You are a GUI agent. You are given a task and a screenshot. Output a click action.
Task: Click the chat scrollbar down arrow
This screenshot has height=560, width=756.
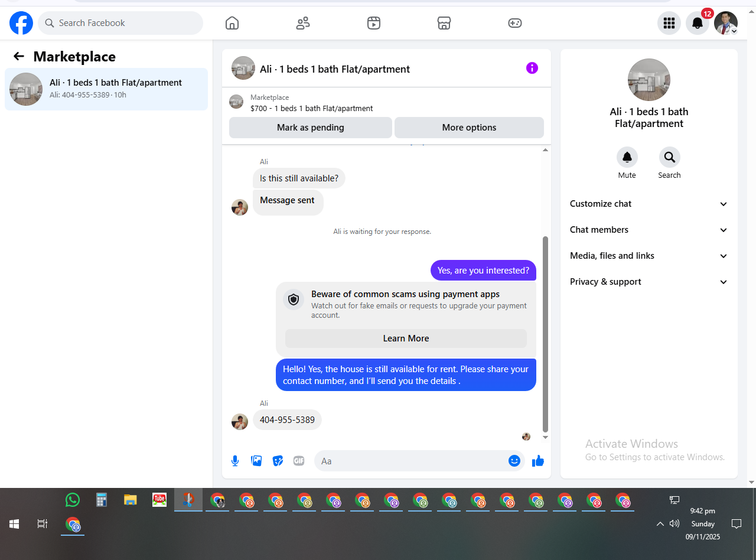point(545,437)
